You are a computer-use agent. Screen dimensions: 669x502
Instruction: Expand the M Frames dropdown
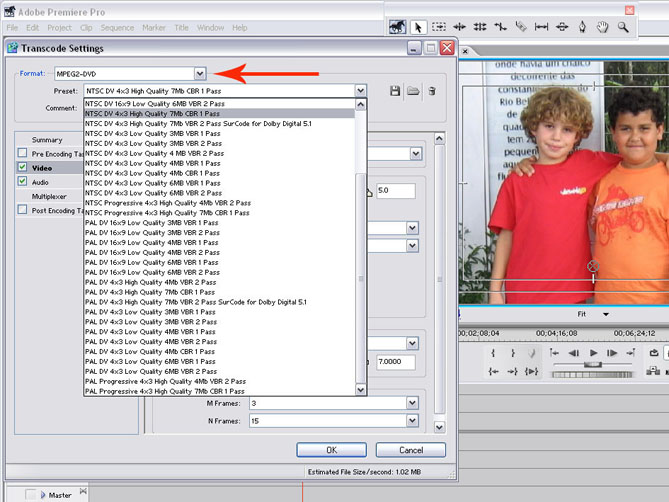pyautogui.click(x=412, y=403)
